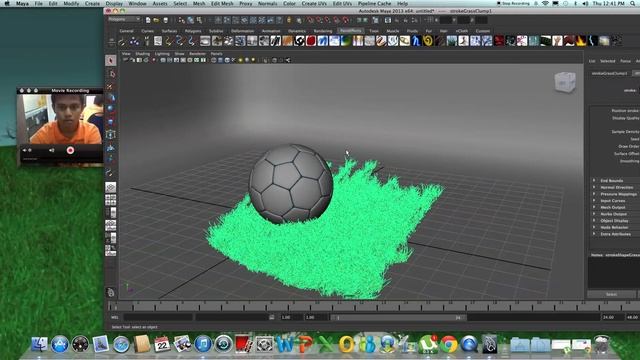Switch to the nCloth shelf tab
Screen dimensions: 640x360
[x=462, y=31]
